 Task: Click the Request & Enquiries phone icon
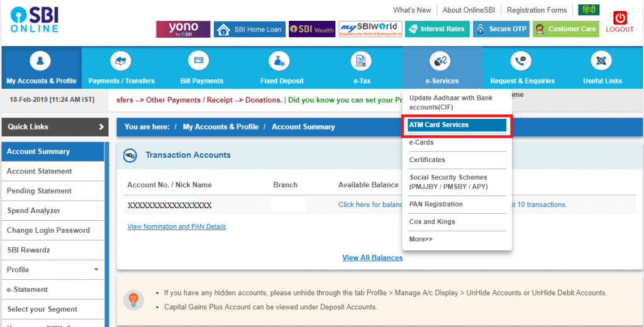pyautogui.click(x=521, y=61)
